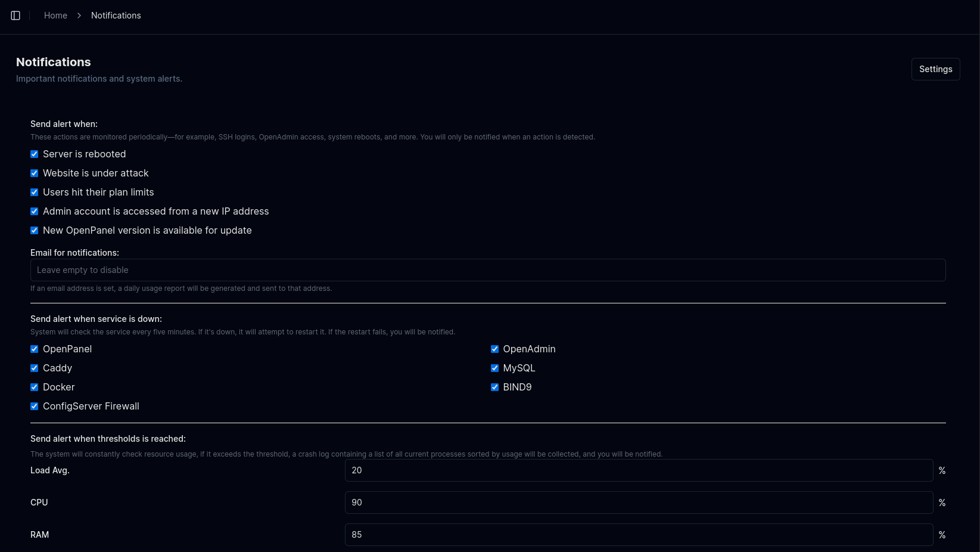980x552 pixels.
Task: Select the Load Avg threshold field
Action: (639, 470)
